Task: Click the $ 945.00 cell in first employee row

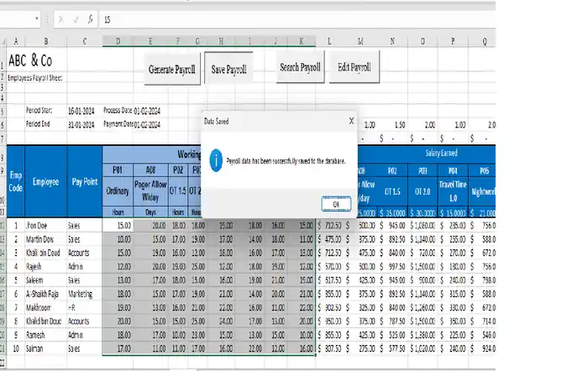Action: [392, 225]
